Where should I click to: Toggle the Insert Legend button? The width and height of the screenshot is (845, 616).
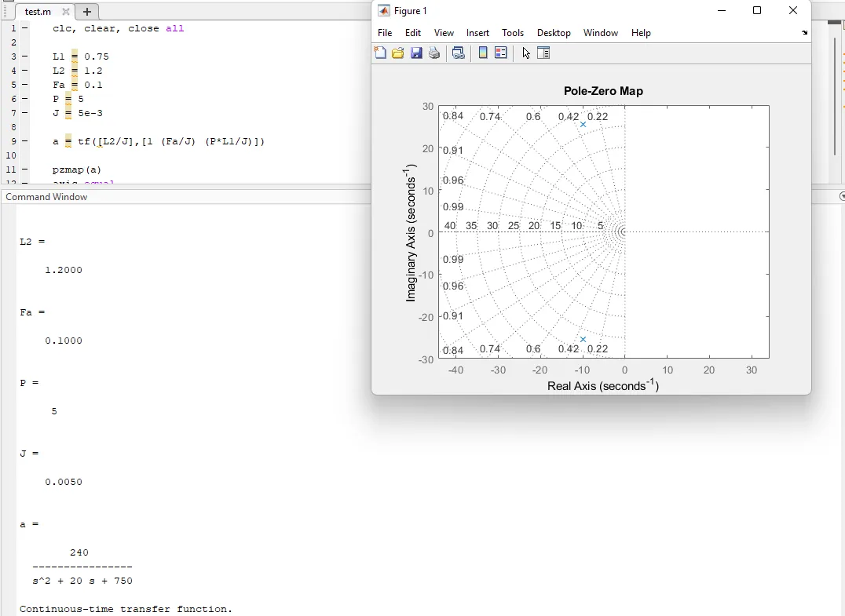point(501,53)
